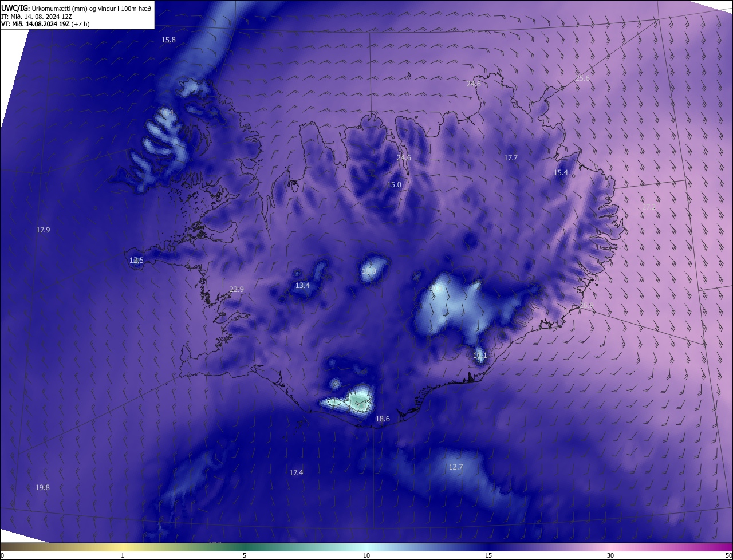Click the 'VT: Mið. 14.08.2024 19Z (+7 h)' line
Viewport: 733px width, 560px height.
45,23
